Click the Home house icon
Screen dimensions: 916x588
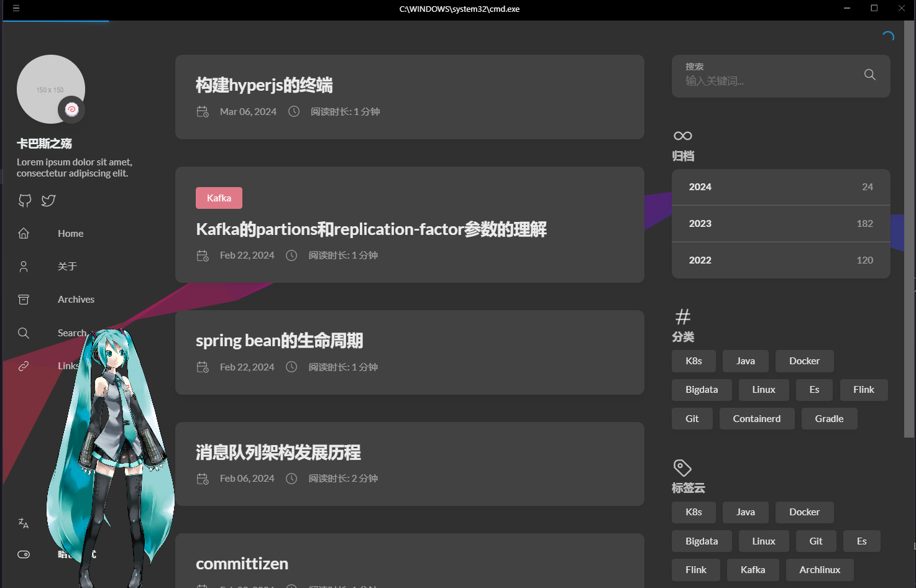pos(24,233)
